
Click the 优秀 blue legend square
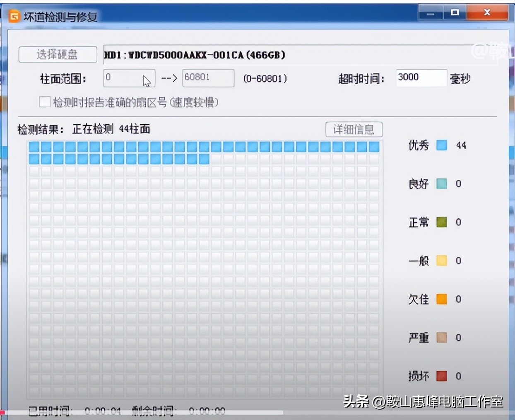(441, 145)
